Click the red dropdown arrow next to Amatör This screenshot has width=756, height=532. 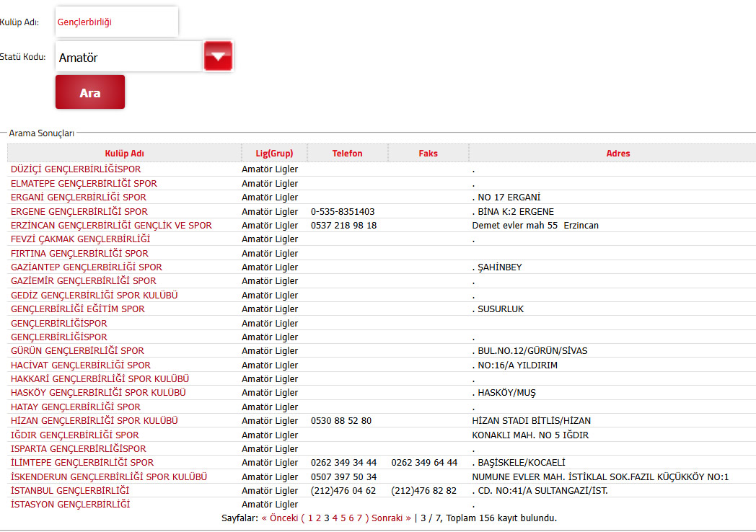click(x=218, y=56)
